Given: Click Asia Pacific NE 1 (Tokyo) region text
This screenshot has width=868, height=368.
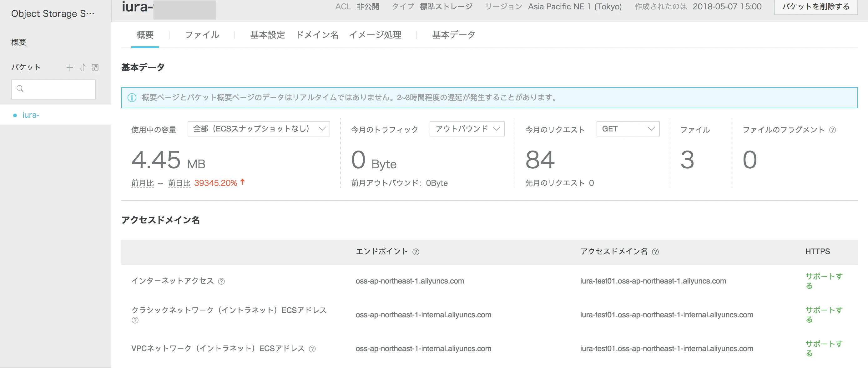Looking at the screenshot, I should (x=574, y=7).
